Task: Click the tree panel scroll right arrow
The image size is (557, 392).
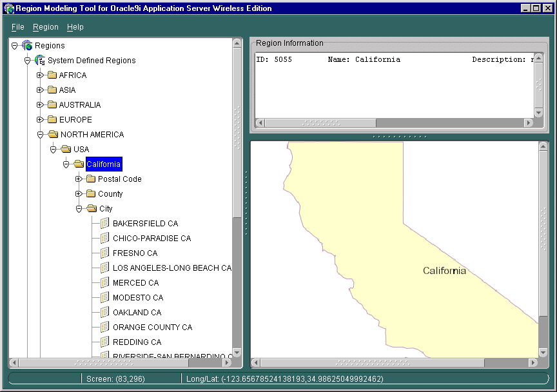Action: (x=227, y=363)
